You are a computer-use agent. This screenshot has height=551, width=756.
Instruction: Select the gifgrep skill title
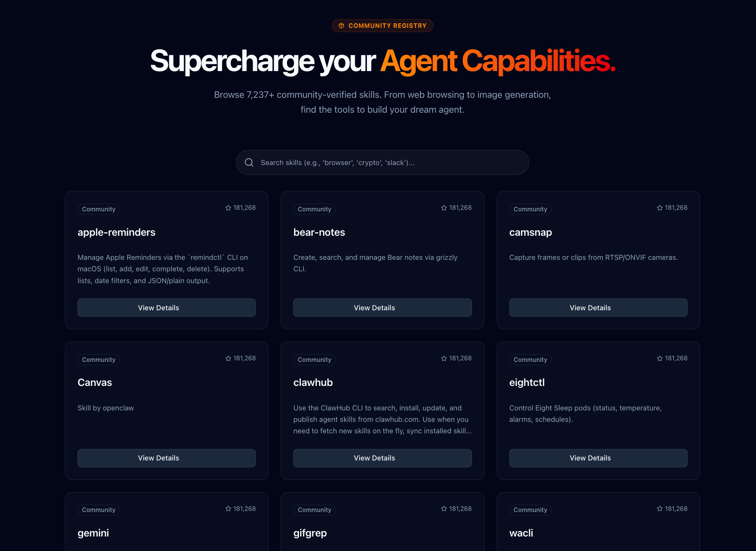click(x=310, y=533)
